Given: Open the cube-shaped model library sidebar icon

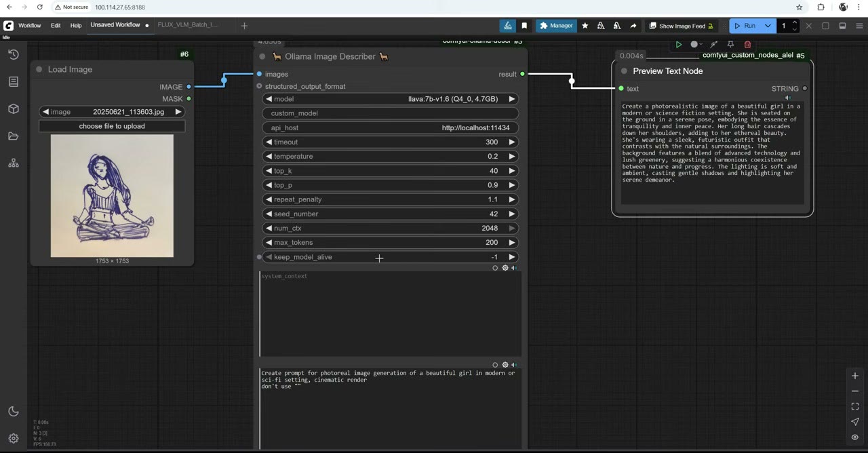Looking at the screenshot, I should click(14, 109).
